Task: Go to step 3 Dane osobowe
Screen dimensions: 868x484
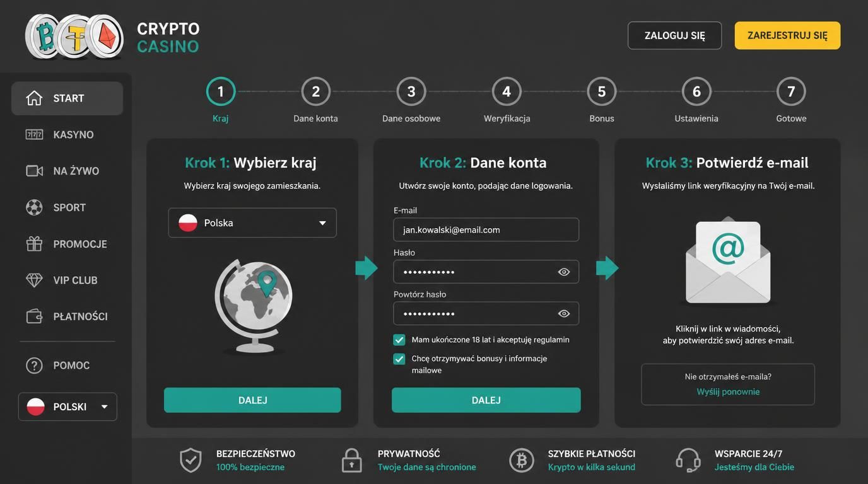Action: point(411,91)
